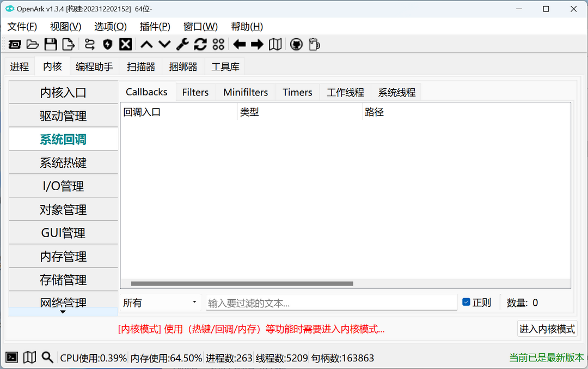Screen dimensions: 588x369
Task: Click the shield icon on the toolbar
Action: tap(107, 44)
